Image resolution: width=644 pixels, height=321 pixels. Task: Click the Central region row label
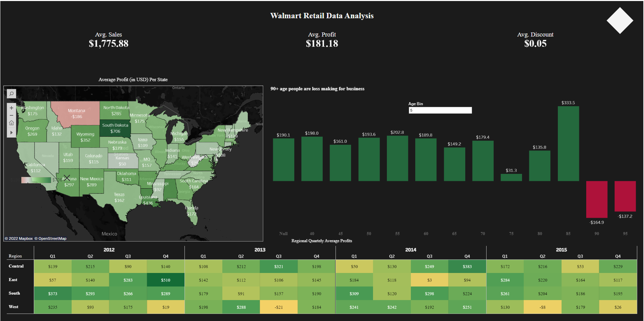click(16, 266)
